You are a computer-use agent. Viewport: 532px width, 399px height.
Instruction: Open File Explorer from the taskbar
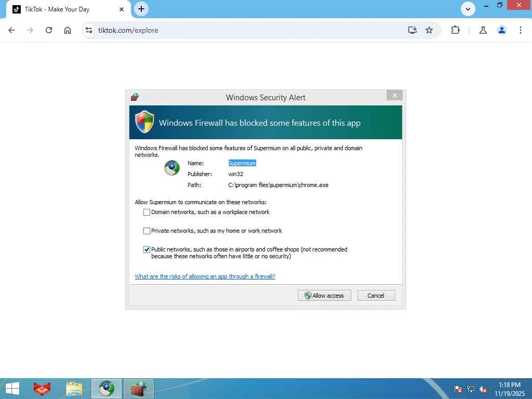74,389
